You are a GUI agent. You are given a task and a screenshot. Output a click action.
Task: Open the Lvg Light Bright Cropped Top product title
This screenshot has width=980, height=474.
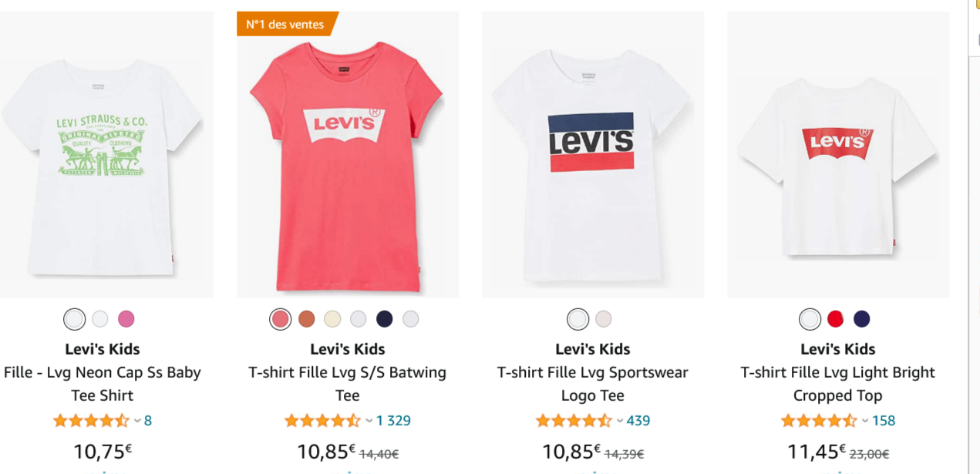click(x=838, y=383)
